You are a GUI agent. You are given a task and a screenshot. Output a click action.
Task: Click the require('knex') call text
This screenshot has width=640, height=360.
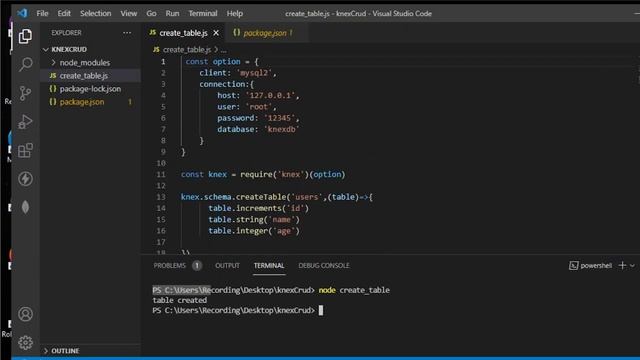tap(274, 174)
